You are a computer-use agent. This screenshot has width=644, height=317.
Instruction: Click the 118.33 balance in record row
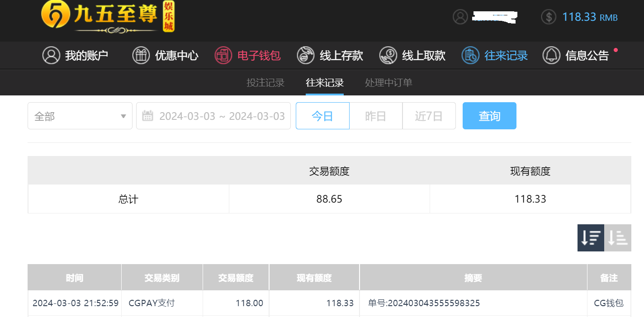click(340, 303)
